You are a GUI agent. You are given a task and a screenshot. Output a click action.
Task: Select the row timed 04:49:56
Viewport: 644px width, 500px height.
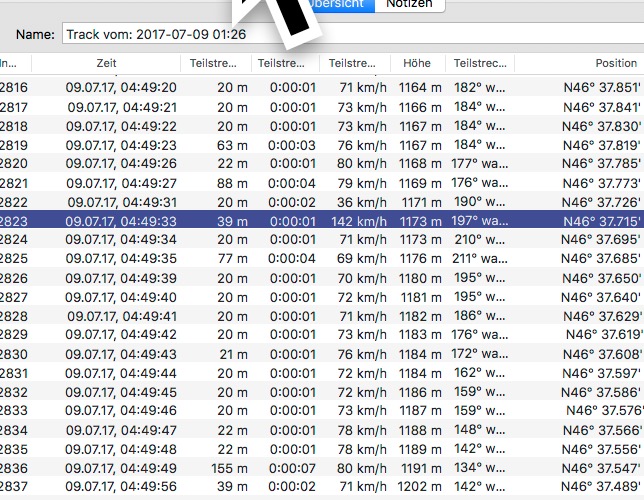pos(121,487)
